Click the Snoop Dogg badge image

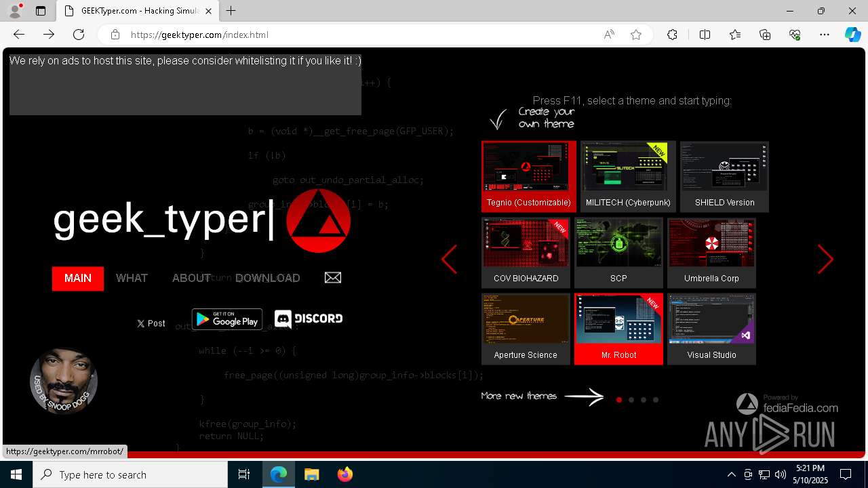[64, 381]
